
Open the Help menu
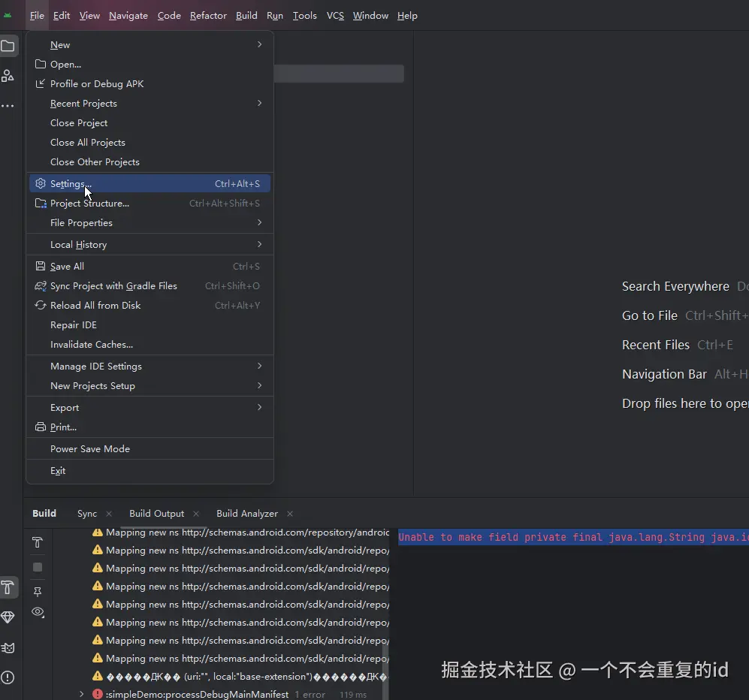point(407,16)
